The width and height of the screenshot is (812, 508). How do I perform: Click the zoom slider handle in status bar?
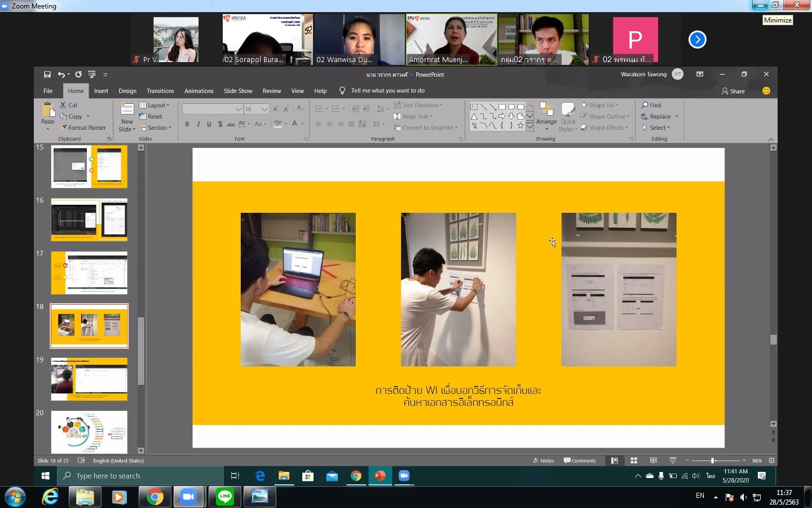(x=713, y=461)
